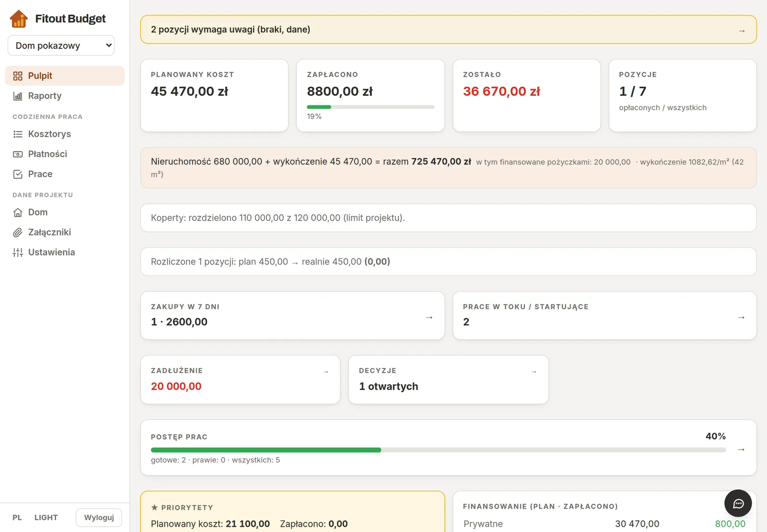
Task: Click the Płatności banknote icon
Action: pos(18,154)
